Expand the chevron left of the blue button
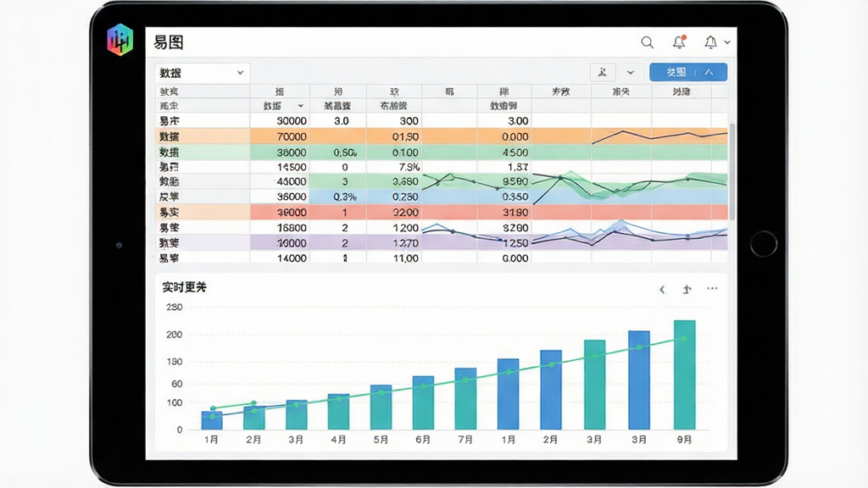The image size is (868, 488). 631,73
